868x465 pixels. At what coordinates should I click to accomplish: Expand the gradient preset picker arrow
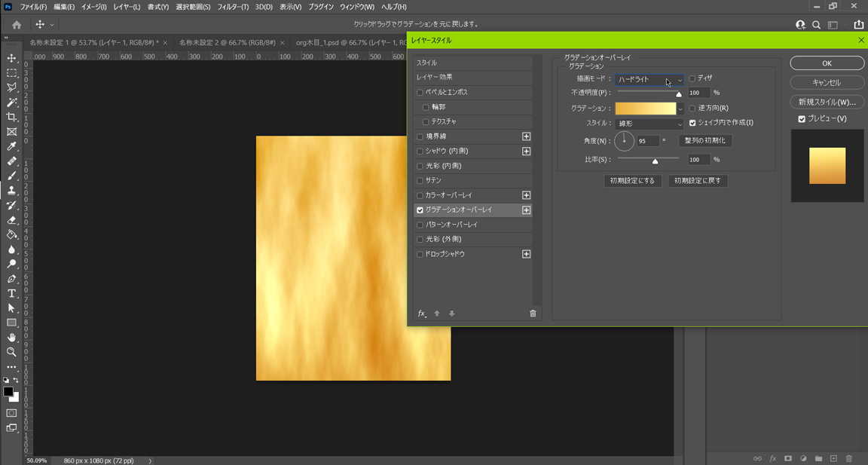point(680,109)
